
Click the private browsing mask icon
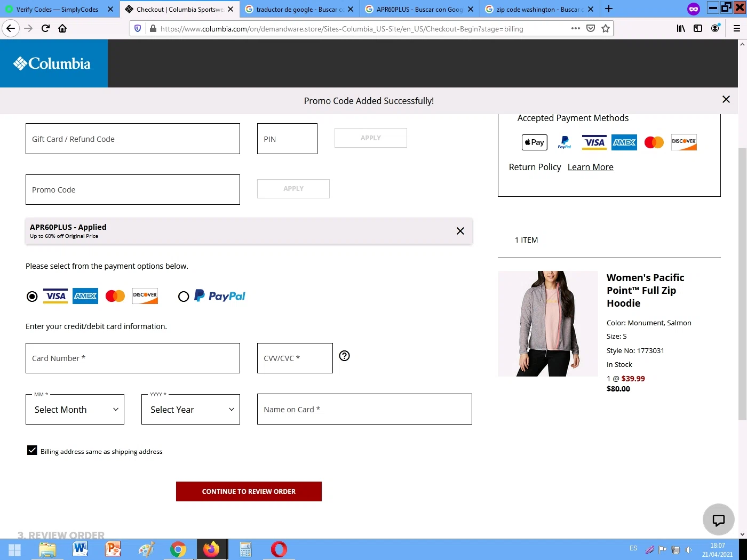tap(694, 9)
